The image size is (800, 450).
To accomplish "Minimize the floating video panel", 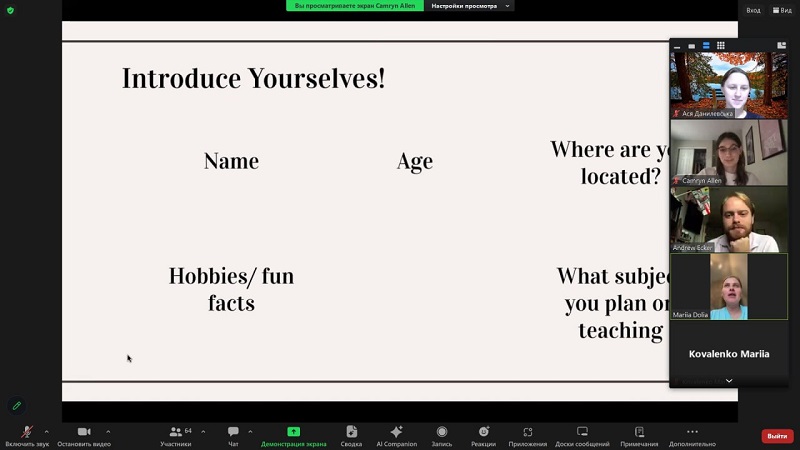I will tap(677, 46).
